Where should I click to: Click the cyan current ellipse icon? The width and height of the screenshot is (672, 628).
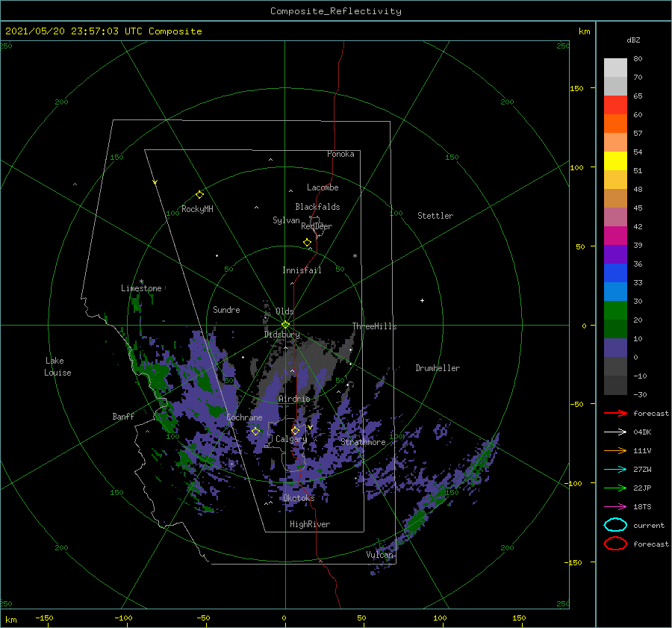(x=615, y=525)
